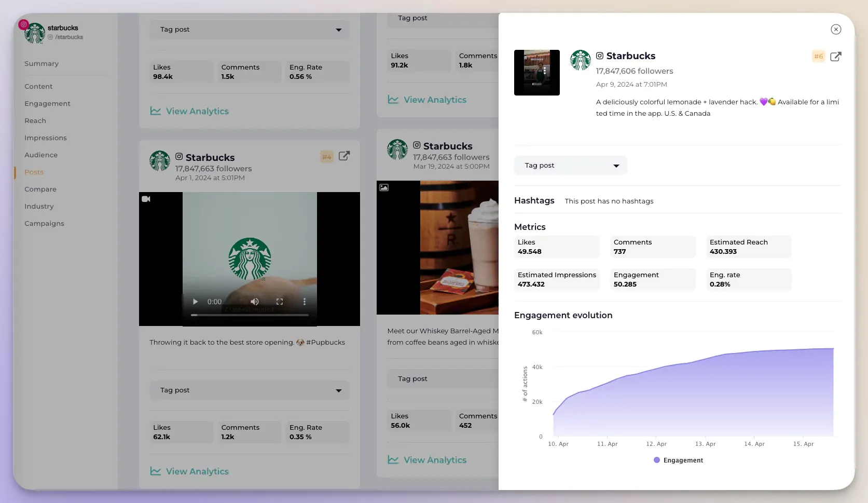Open Tag post dropdown above 91.2k likes
The height and width of the screenshot is (503, 868).
click(443, 18)
